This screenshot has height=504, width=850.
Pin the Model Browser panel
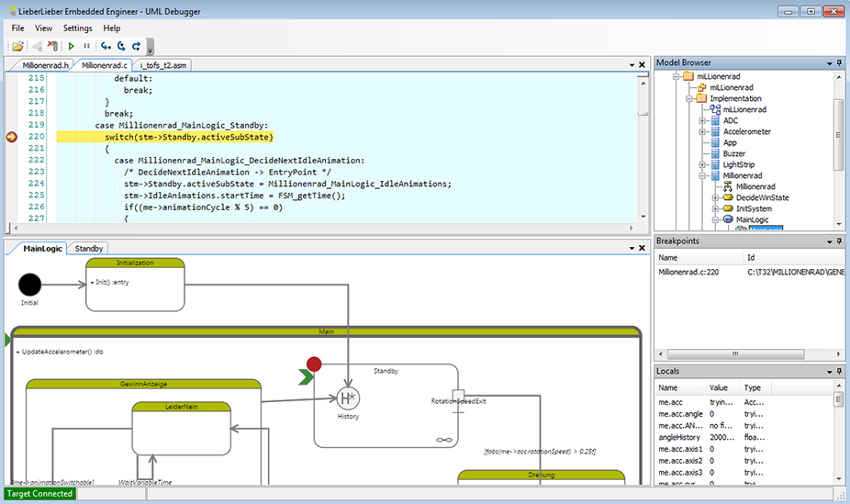[x=839, y=62]
